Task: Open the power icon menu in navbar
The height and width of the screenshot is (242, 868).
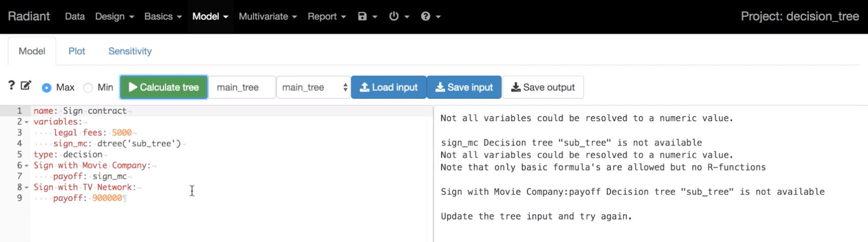Action: [x=399, y=17]
